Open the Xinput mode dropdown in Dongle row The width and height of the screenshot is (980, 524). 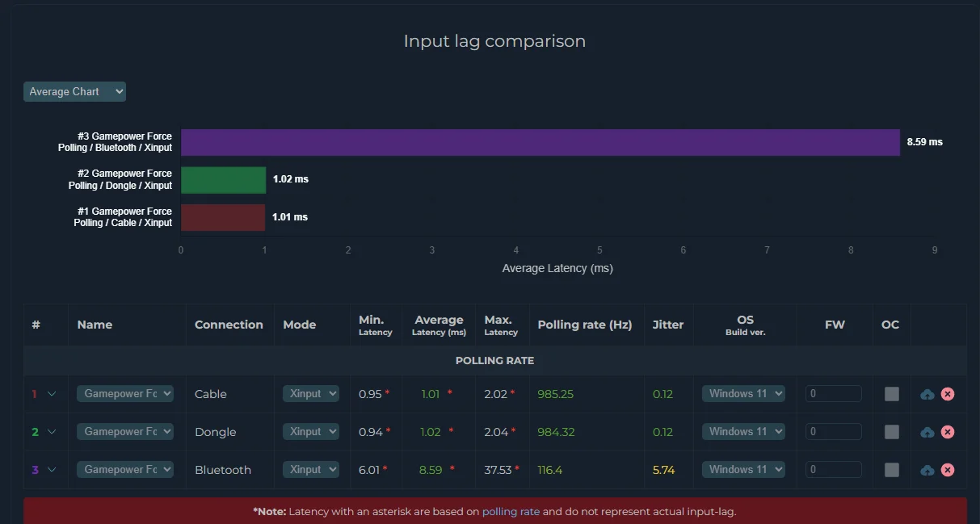tap(313, 431)
